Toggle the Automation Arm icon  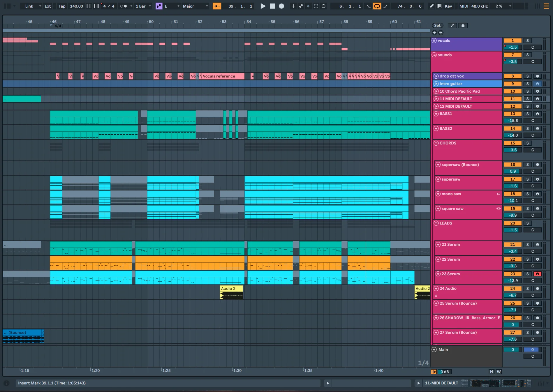[301, 6]
